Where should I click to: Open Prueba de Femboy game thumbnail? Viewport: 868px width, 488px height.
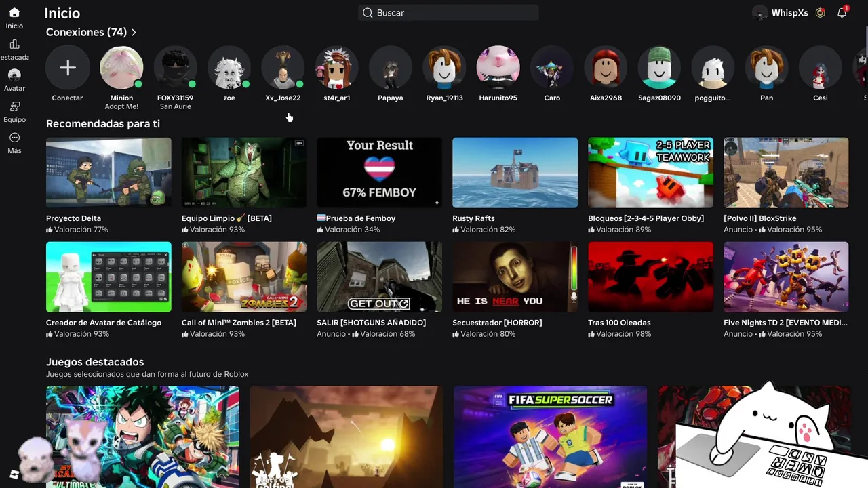380,173
